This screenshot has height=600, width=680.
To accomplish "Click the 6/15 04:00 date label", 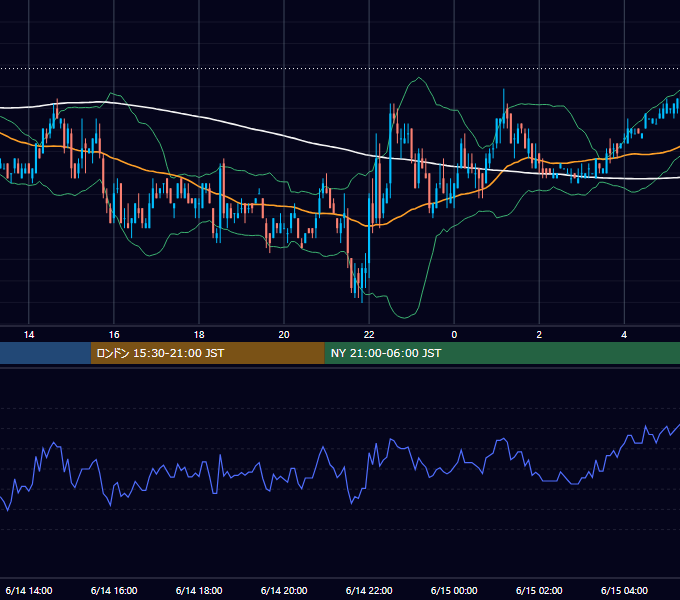I will pos(624,591).
